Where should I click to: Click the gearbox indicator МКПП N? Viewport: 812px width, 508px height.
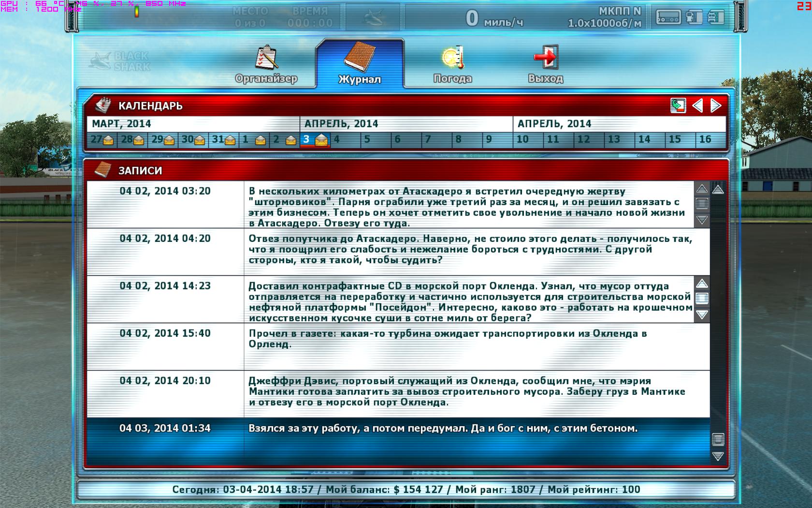coord(620,11)
